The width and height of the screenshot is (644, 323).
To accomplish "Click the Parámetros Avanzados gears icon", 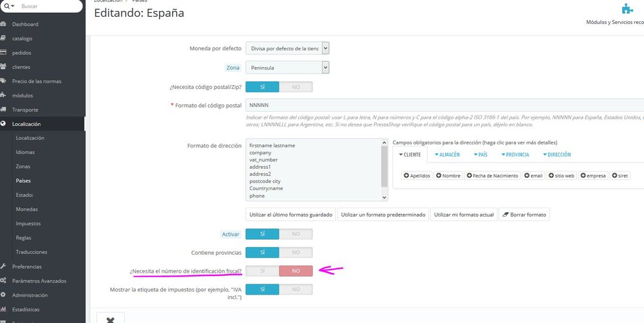I will (4, 280).
